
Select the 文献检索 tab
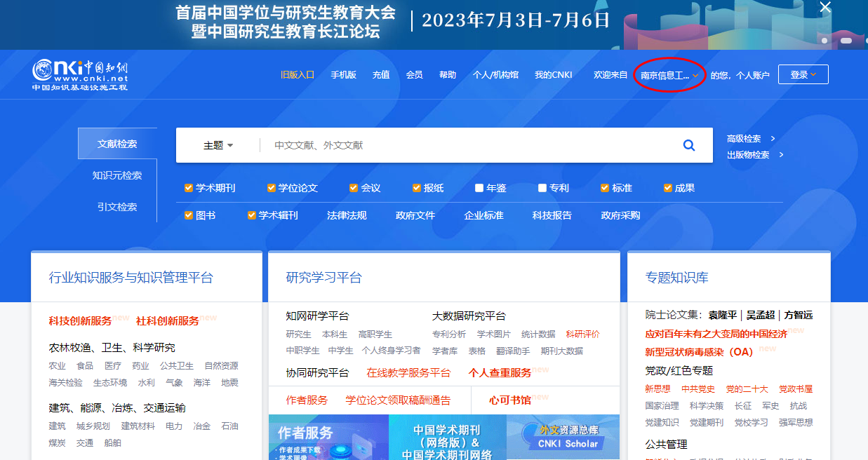click(117, 144)
